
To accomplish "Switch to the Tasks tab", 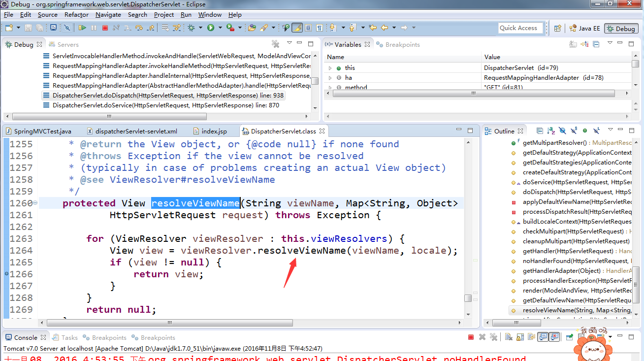I will click(65, 337).
